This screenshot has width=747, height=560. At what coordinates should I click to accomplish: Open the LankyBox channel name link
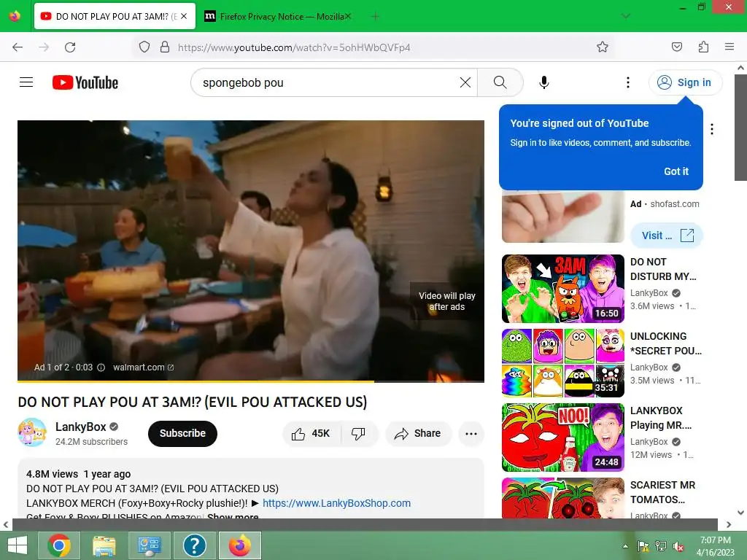pyautogui.click(x=80, y=427)
